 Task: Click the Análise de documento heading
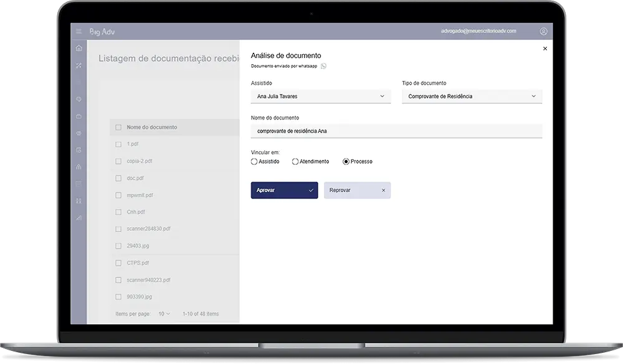(286, 55)
